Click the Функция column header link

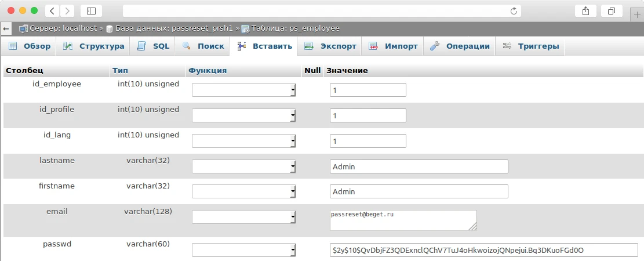[x=208, y=71]
